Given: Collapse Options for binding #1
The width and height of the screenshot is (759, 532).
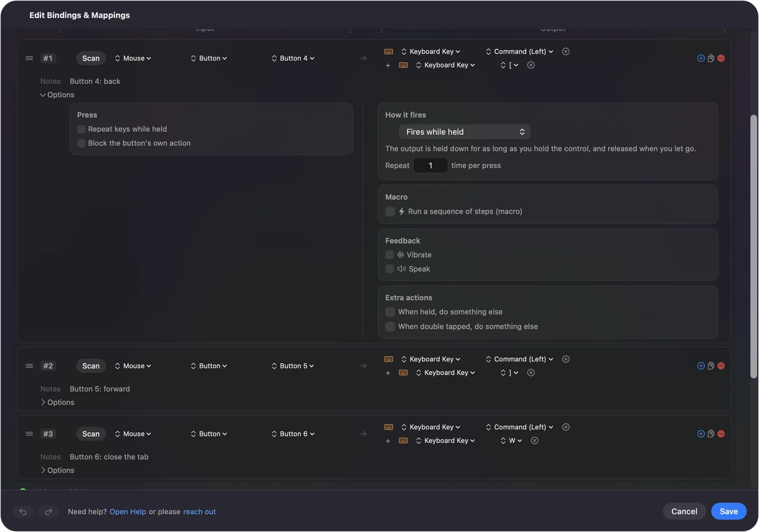Looking at the screenshot, I should [x=57, y=95].
